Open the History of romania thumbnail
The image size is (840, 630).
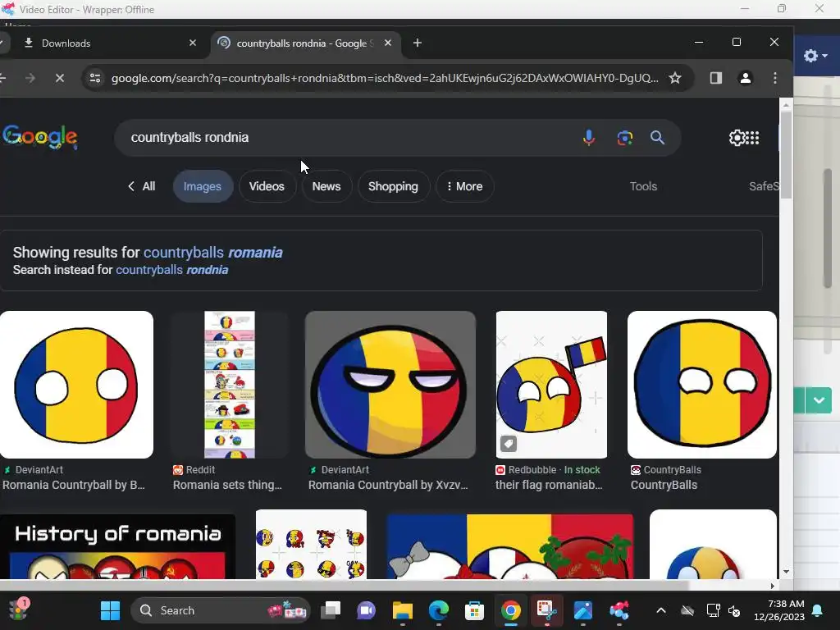point(117,545)
